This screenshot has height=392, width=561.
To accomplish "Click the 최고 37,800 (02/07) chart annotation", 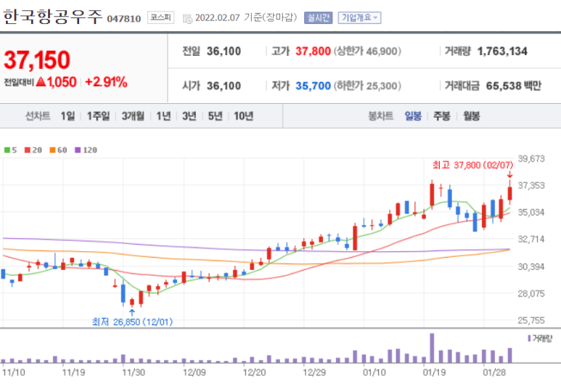I will 472,165.
